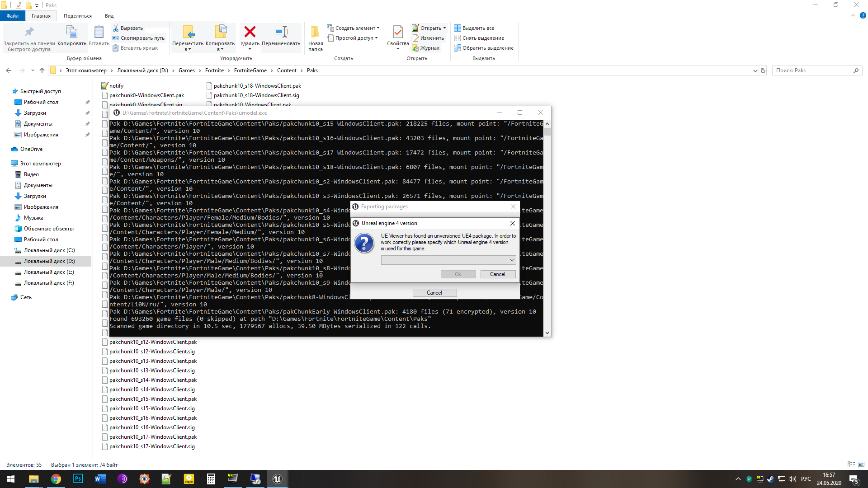Click Ok in Unreal engine 4 version dialog
The height and width of the screenshot is (488, 868).
coord(458,274)
